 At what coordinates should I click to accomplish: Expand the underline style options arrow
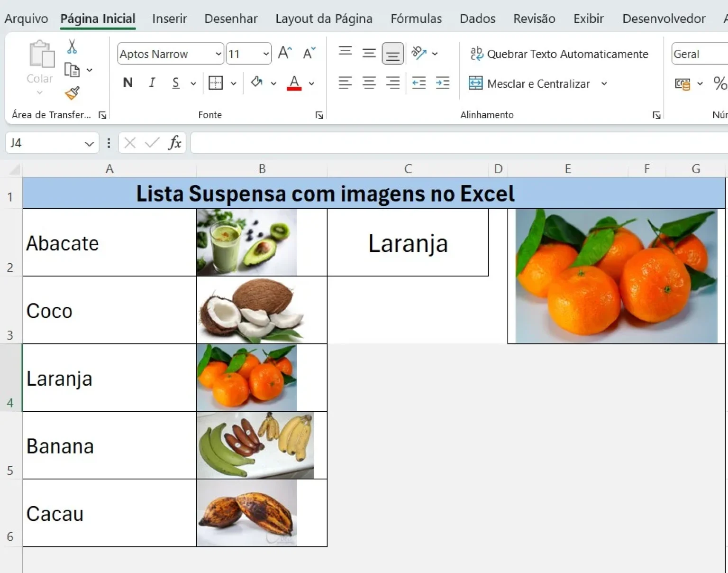[x=193, y=83]
